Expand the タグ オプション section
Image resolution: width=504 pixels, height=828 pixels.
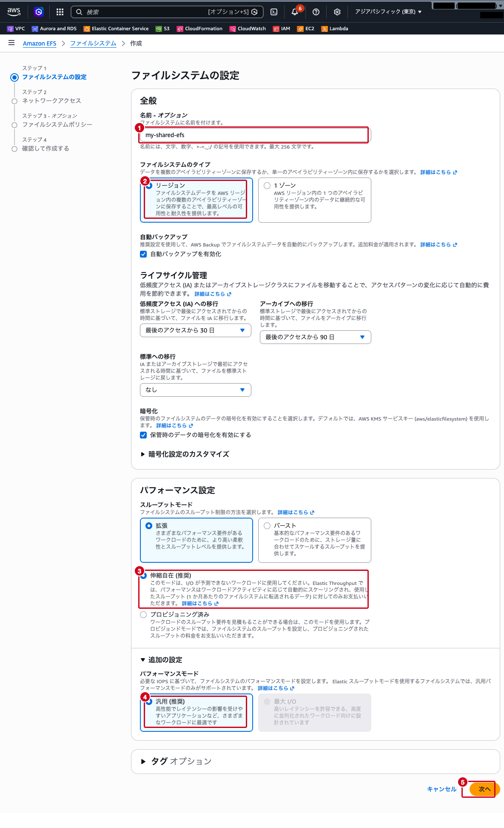(176, 761)
